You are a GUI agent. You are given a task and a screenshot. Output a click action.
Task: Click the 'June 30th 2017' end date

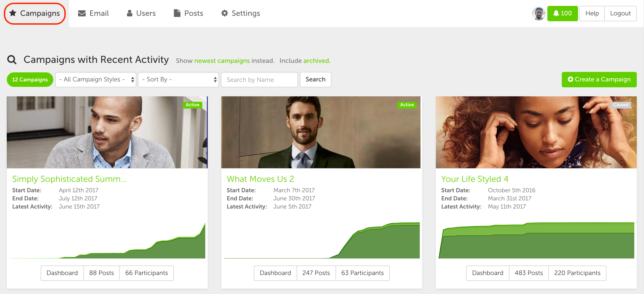[294, 199]
